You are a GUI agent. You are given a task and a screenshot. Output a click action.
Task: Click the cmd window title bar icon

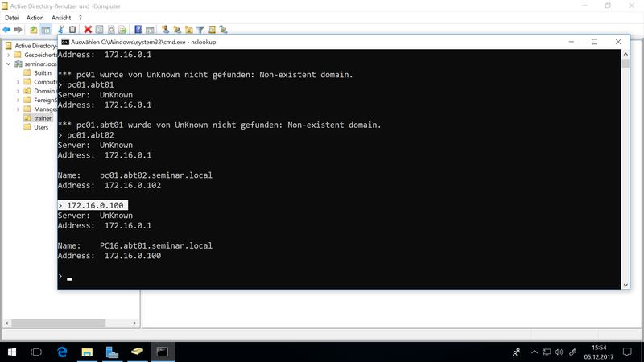pos(65,42)
